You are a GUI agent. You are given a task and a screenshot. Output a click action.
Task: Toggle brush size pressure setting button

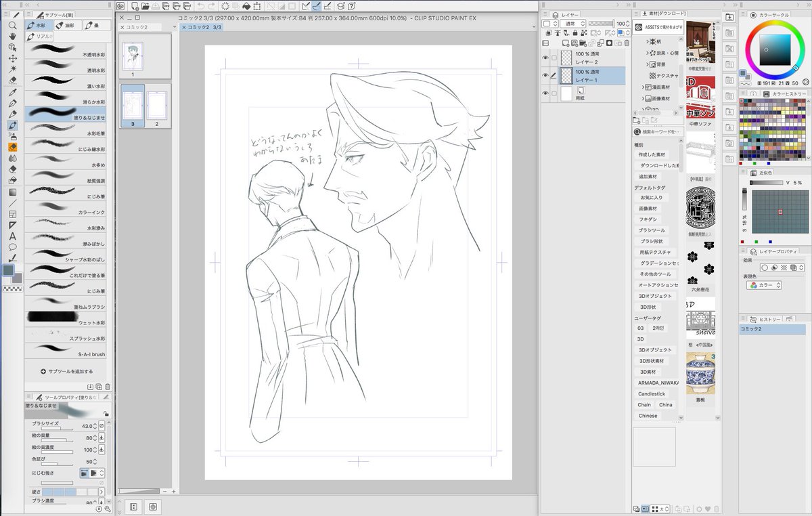[x=101, y=426]
